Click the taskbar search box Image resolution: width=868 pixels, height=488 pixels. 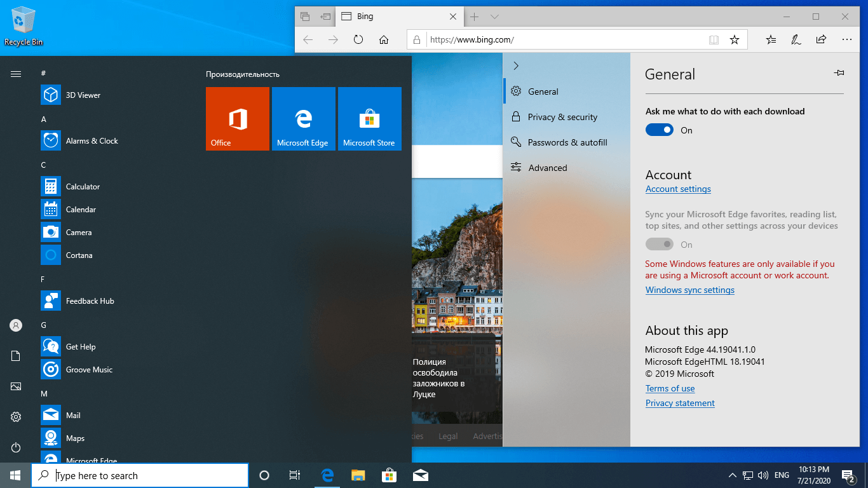[140, 475]
